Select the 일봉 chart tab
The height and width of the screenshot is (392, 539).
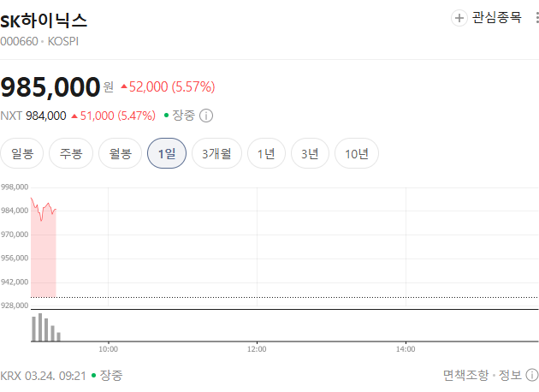22,154
